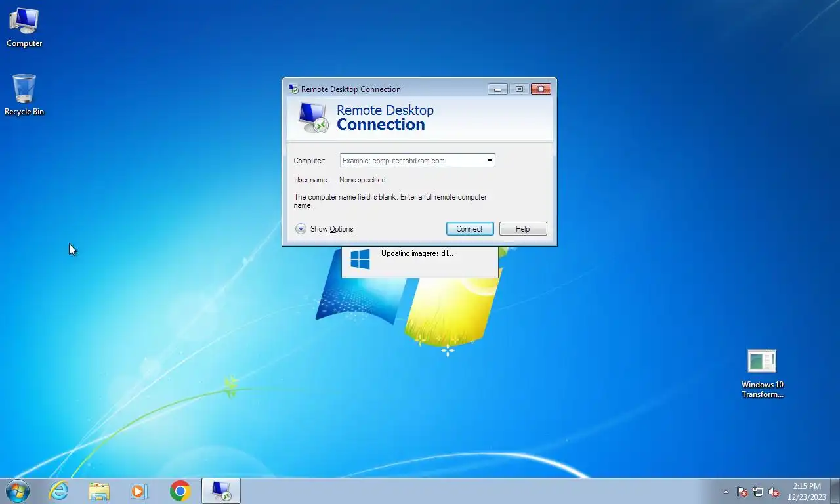Open Help in Remote Desktop Connection

523,229
